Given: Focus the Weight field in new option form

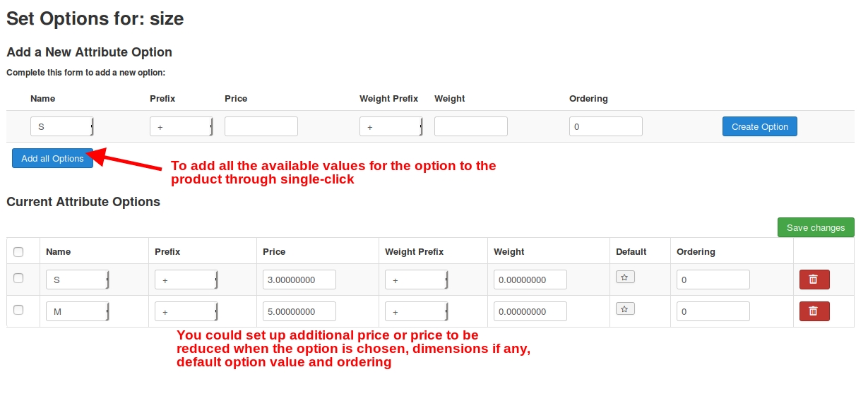Looking at the screenshot, I should (471, 126).
